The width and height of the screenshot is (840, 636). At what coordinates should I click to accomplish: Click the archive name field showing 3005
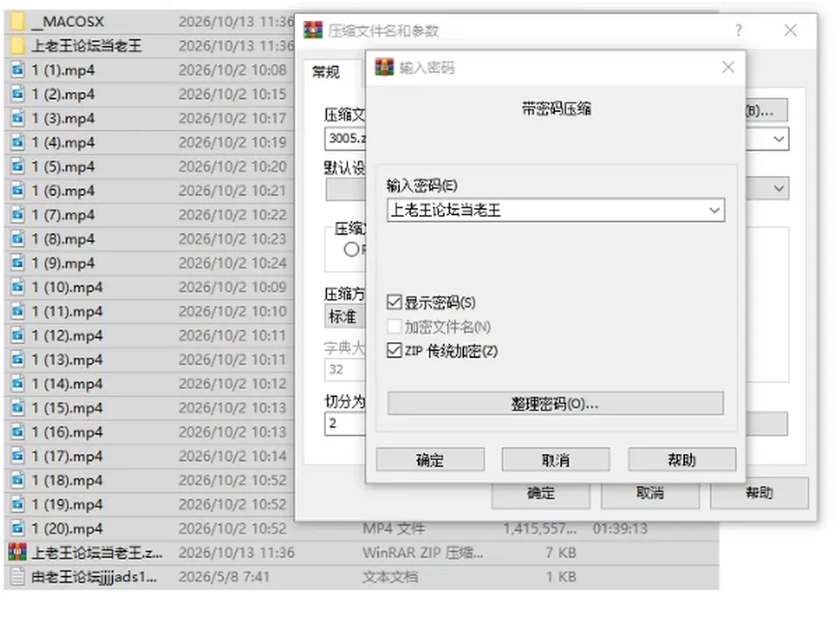click(x=346, y=139)
